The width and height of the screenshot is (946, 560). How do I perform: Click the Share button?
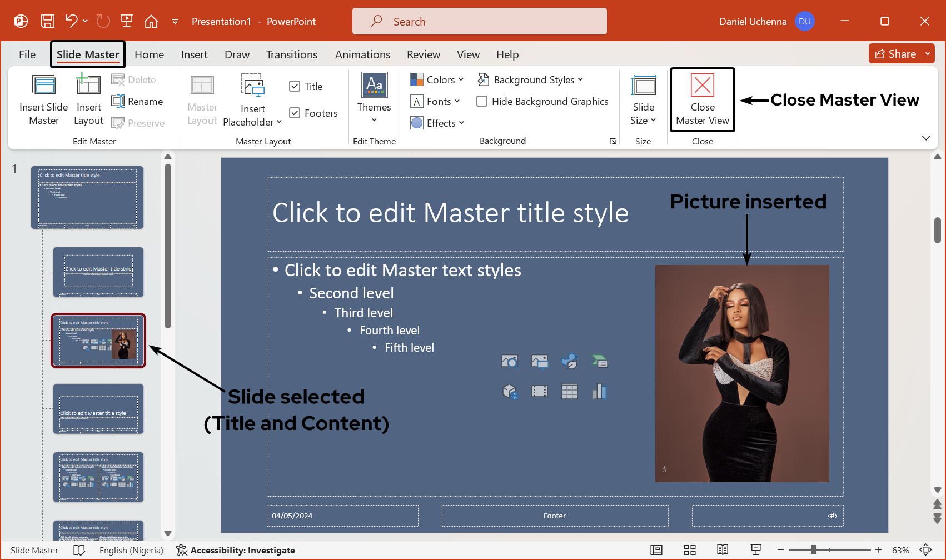[895, 54]
